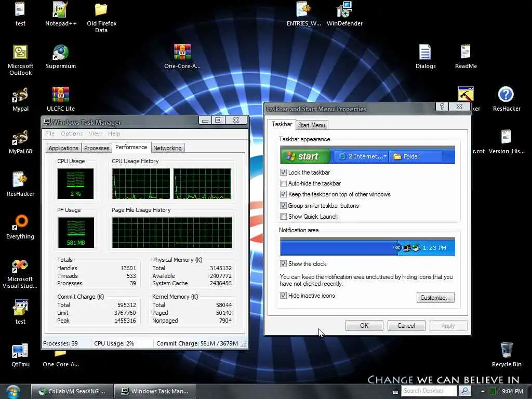
Task: Click Physical Memory Total value 3145132
Action: [220, 268]
